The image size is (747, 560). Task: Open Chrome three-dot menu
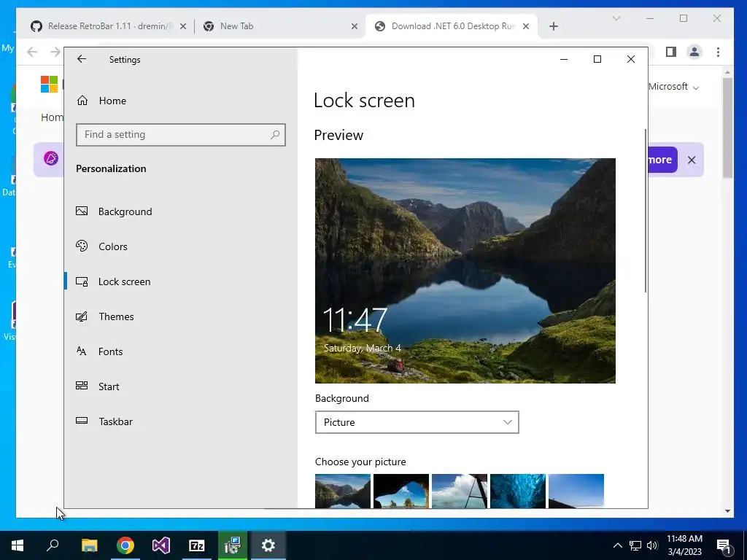point(718,52)
